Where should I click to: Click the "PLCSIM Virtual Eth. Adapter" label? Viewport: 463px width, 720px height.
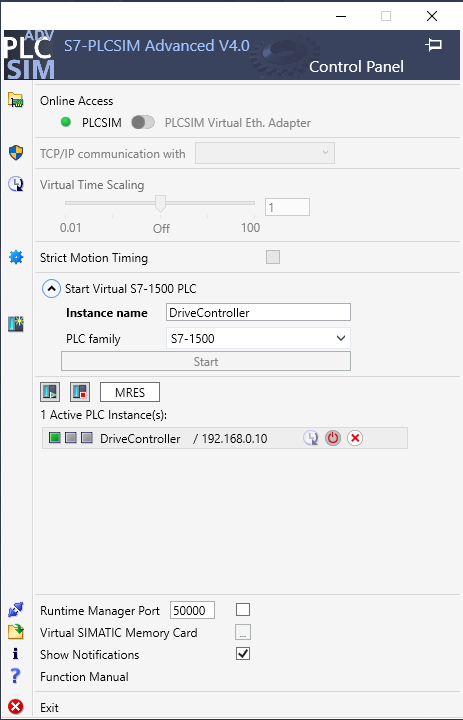[x=238, y=123]
